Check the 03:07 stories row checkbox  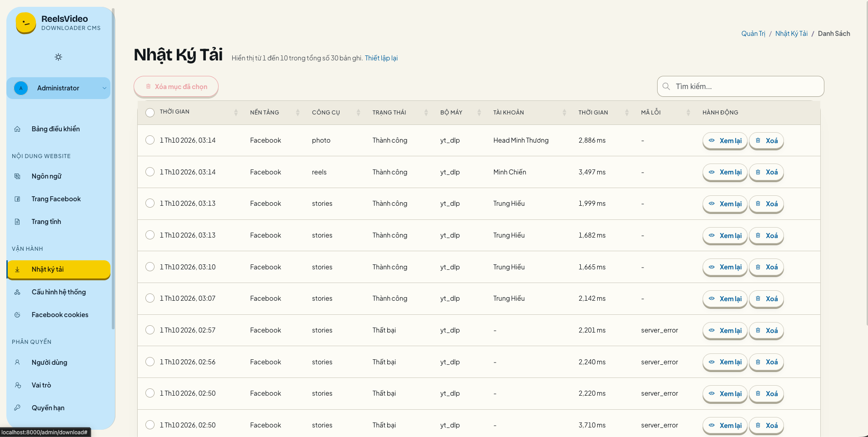pyautogui.click(x=150, y=298)
